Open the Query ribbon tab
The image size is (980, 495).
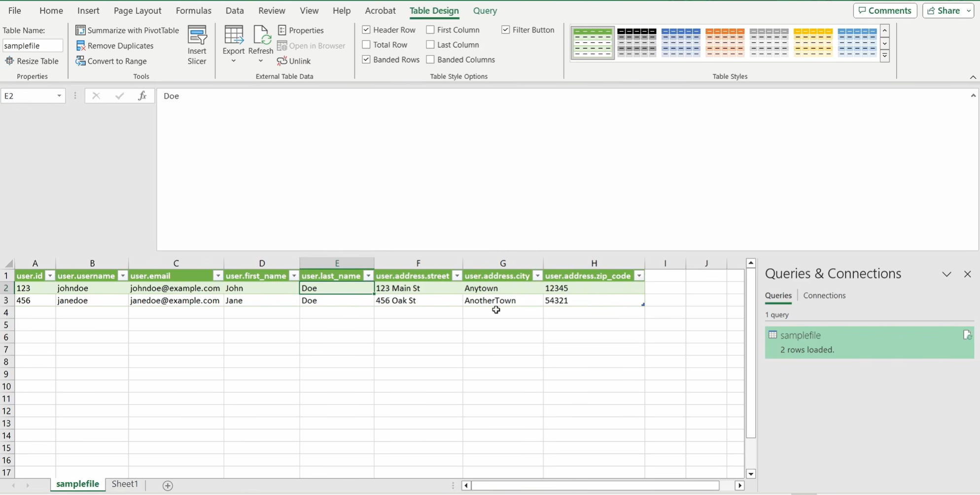point(485,10)
